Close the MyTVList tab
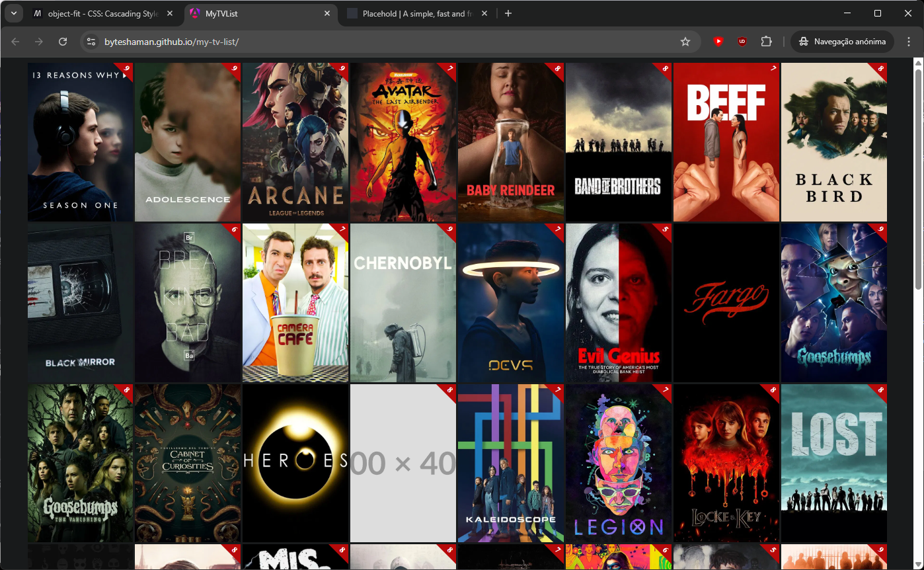The width and height of the screenshot is (924, 570). click(x=327, y=13)
